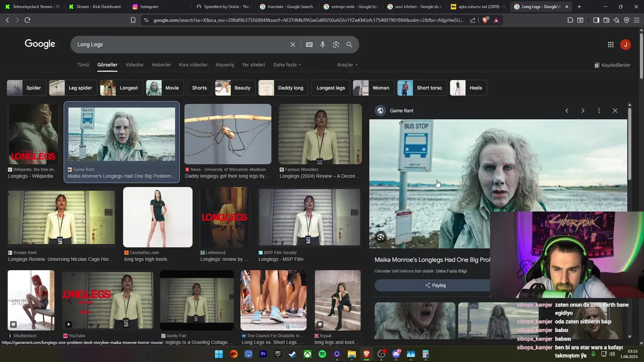Screen dimensions: 644x362
Task: Switch to the Kısa videolar tab
Action: 193,65
